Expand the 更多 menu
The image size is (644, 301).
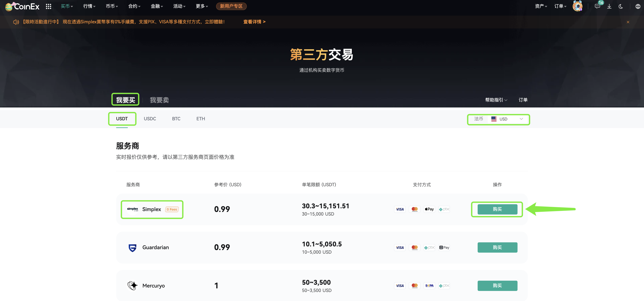pos(202,6)
